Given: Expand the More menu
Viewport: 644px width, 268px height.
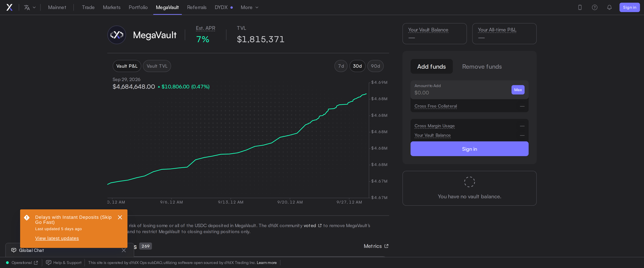Looking at the screenshot, I should click(x=250, y=8).
